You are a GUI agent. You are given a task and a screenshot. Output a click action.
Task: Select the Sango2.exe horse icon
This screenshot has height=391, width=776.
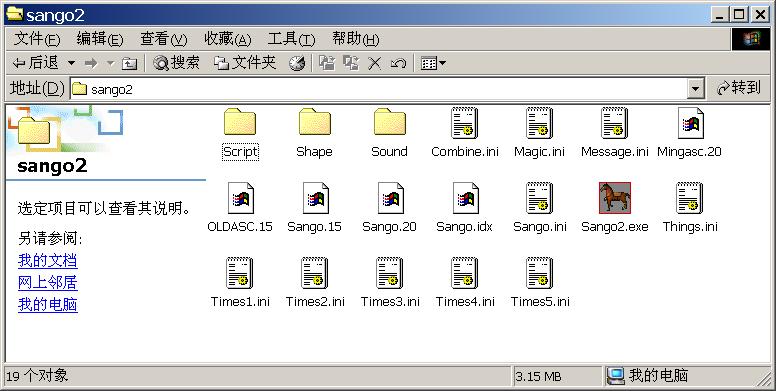point(615,197)
